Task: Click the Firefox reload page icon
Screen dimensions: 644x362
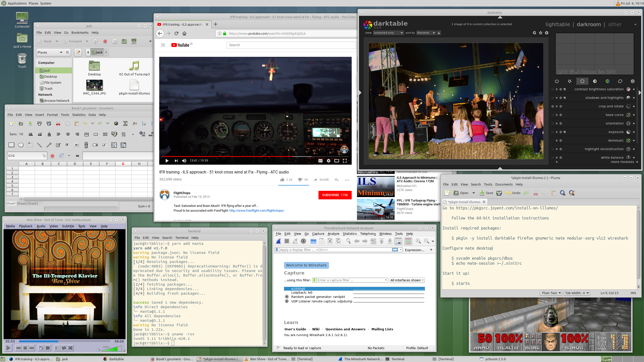Action: pos(176,33)
